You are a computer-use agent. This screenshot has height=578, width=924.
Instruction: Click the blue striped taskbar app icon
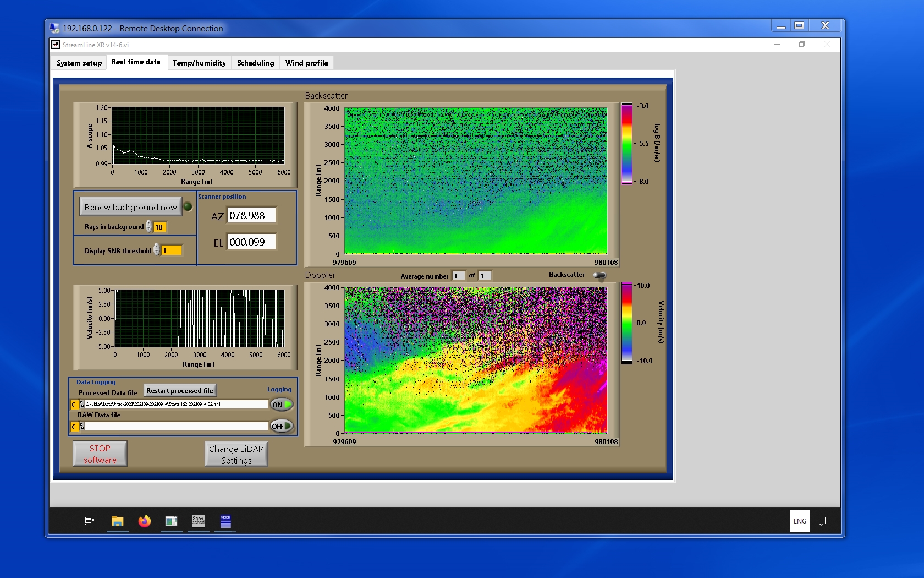(226, 521)
